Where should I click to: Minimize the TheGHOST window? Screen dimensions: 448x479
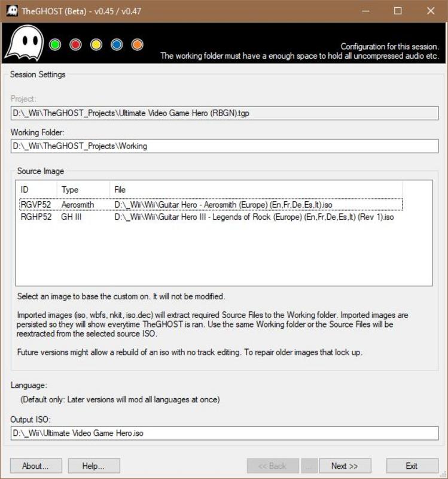[365, 11]
